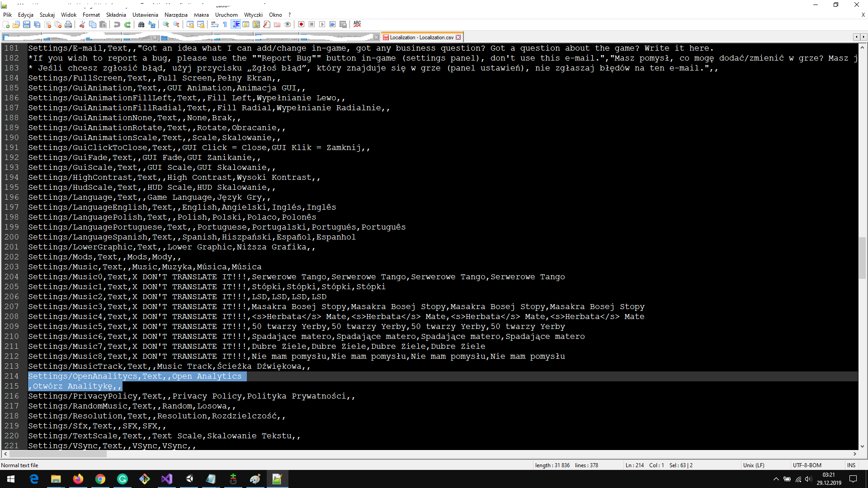Open Visual Studio from the taskbar
Screen dimensions: 868x488
pos(167,479)
